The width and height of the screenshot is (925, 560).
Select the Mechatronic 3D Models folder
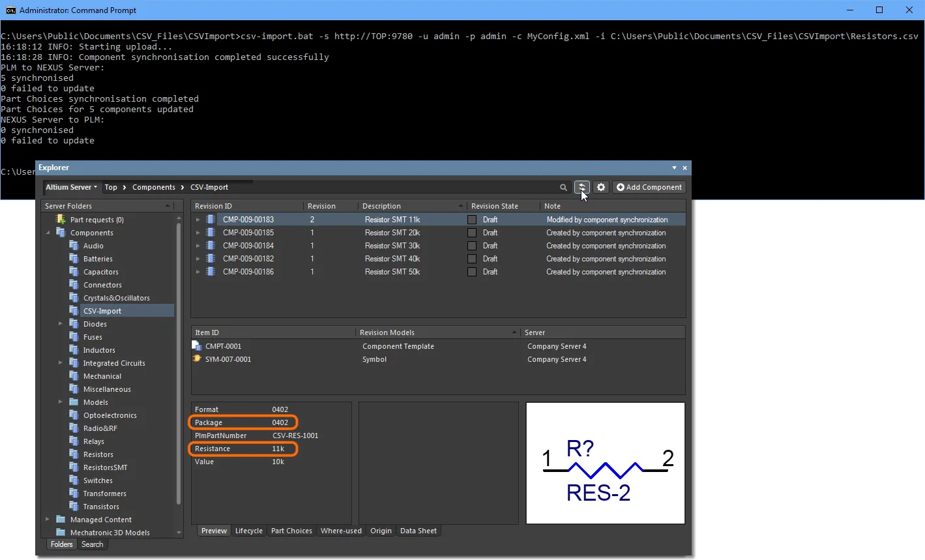tap(110, 533)
